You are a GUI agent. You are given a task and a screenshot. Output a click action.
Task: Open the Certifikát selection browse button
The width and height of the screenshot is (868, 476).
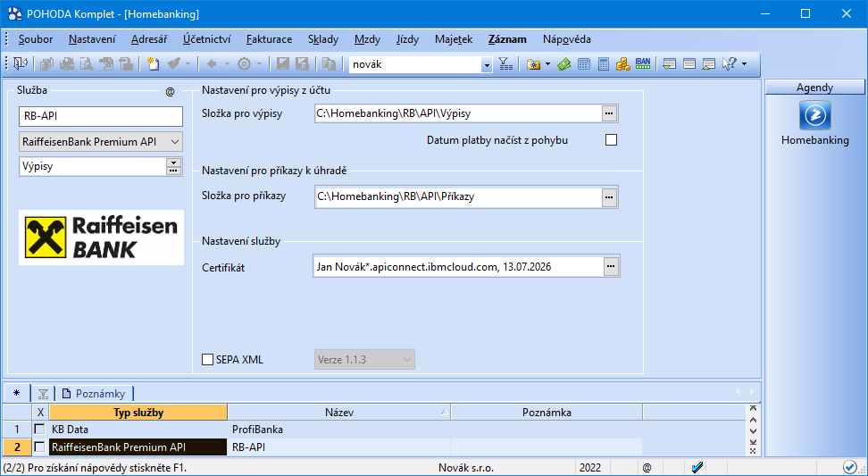coord(611,266)
